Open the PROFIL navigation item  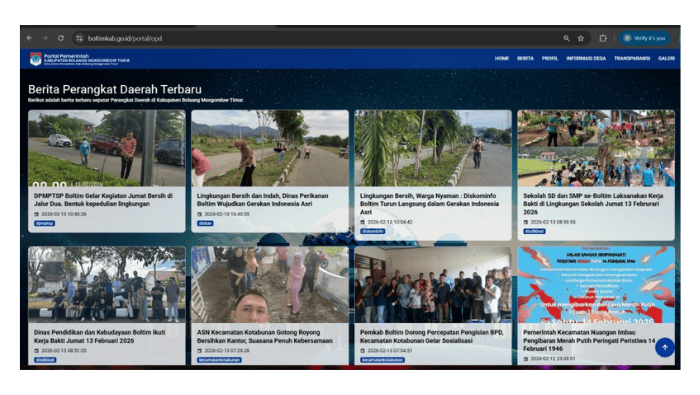coord(550,58)
